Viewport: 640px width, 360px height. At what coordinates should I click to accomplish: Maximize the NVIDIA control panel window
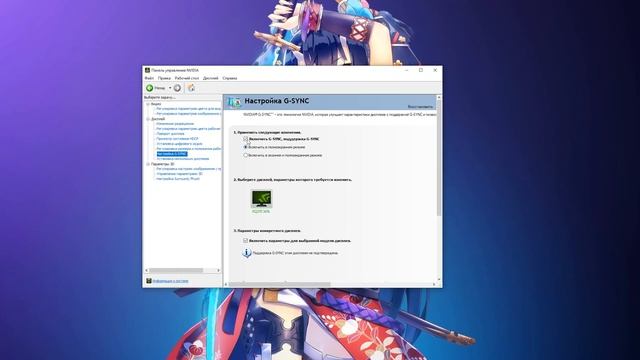point(421,70)
